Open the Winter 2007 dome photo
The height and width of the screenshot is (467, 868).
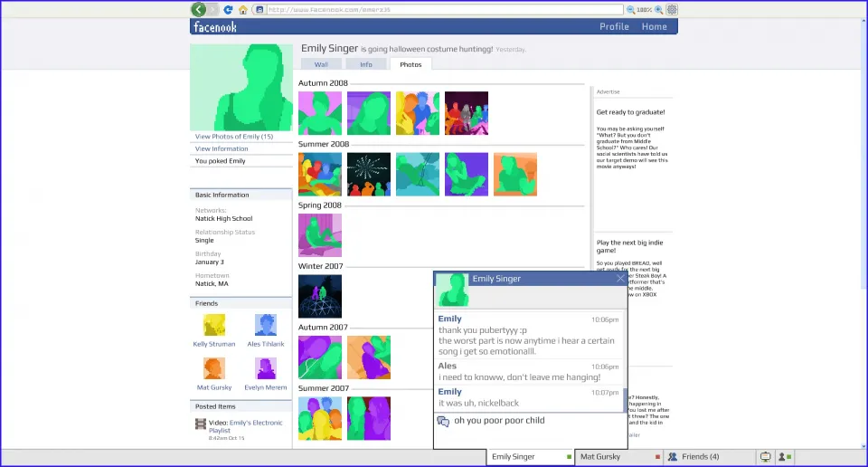[320, 296]
